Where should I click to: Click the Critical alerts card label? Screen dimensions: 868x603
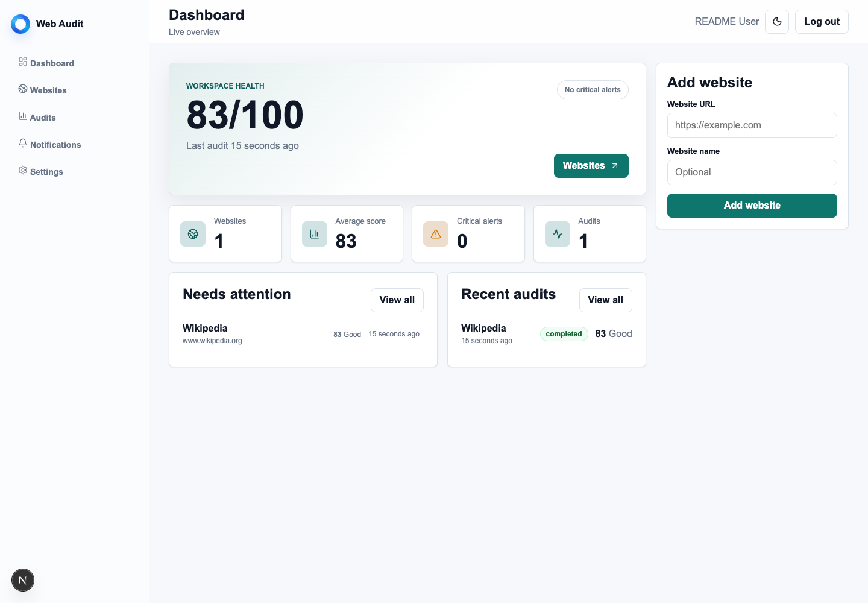pos(479,221)
